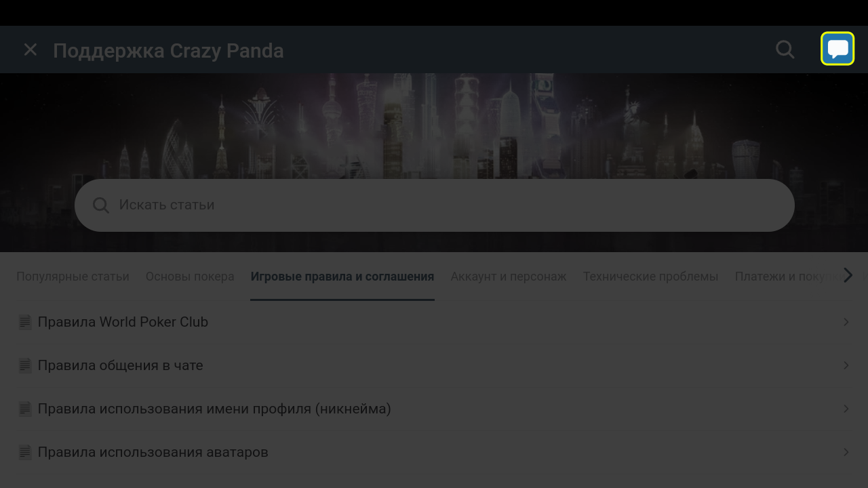Click the magnifier inside the article search box

click(101, 205)
